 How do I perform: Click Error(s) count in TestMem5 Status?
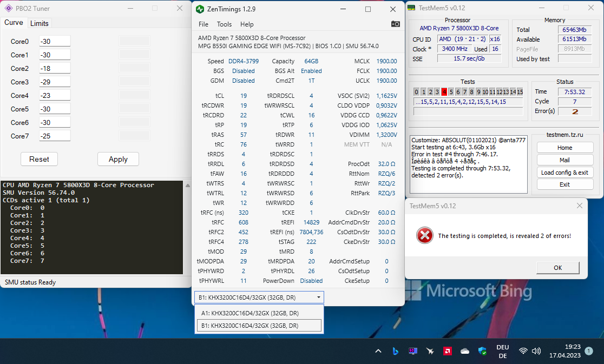click(x=575, y=111)
